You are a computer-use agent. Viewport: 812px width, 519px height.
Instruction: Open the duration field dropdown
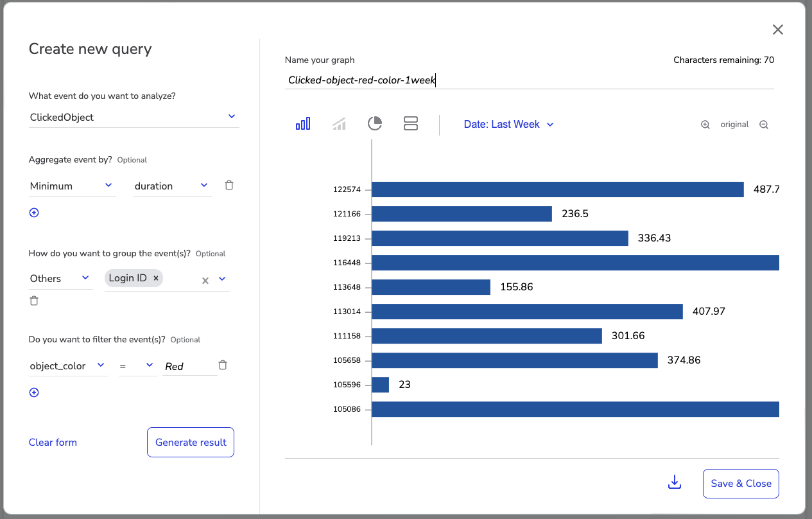click(x=172, y=186)
